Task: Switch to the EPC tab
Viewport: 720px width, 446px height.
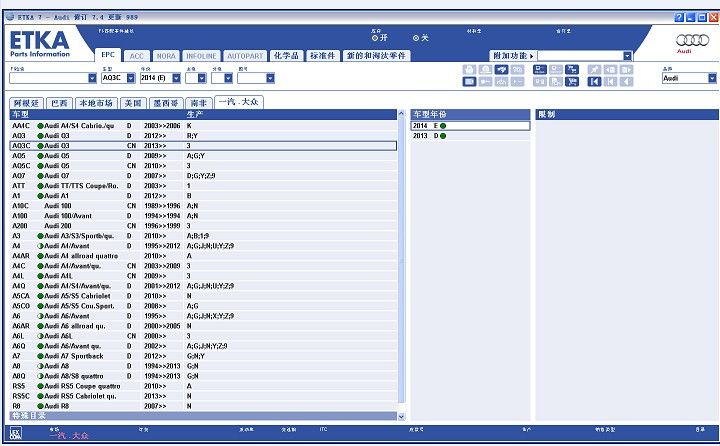Action: 108,55
